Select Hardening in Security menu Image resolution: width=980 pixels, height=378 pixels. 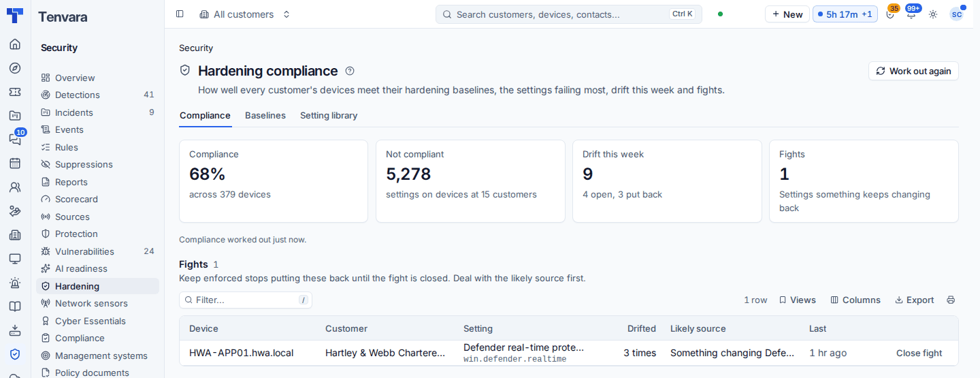click(x=97, y=286)
